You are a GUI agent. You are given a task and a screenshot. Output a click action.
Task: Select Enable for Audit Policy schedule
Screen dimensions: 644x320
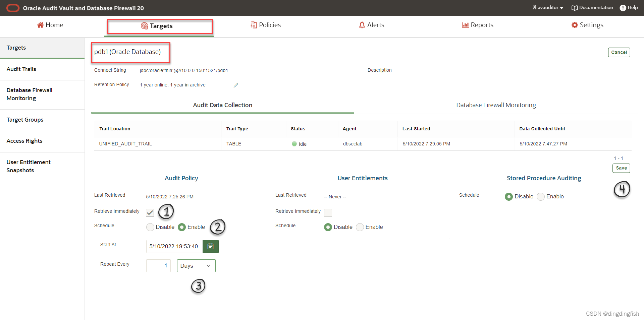pos(182,227)
